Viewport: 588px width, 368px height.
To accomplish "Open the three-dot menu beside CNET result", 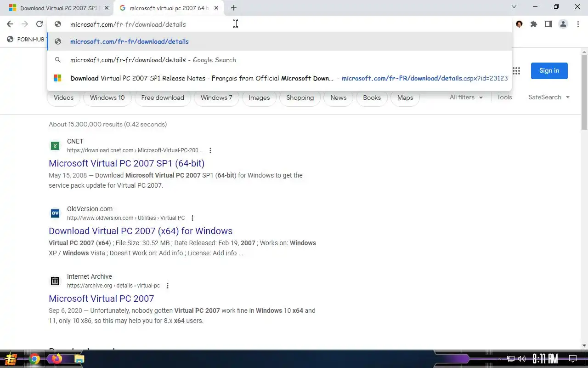I will (210, 150).
